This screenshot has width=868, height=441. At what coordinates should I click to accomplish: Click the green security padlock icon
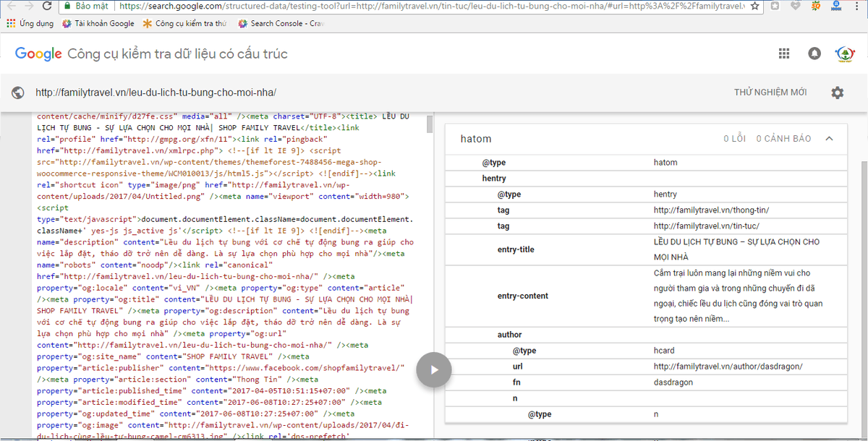coord(67,6)
